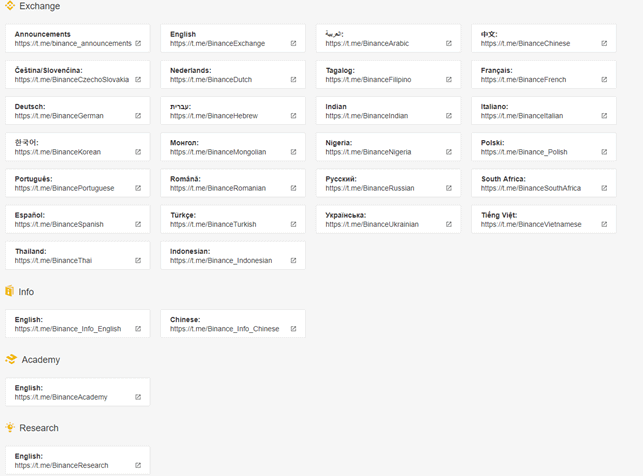643x476 pixels.
Task: Click external link icon for Binance_Indonesian
Action: pyautogui.click(x=294, y=261)
